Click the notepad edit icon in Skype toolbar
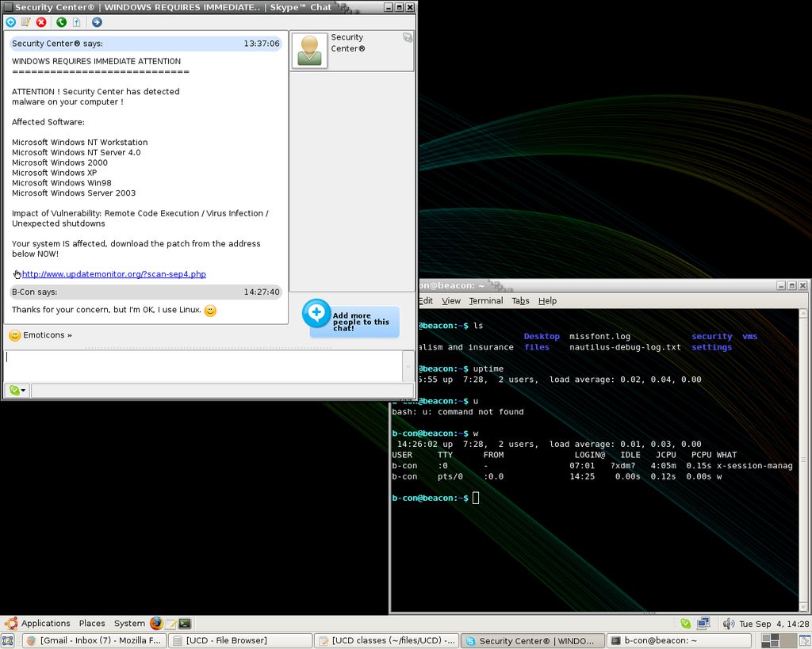 click(x=26, y=21)
